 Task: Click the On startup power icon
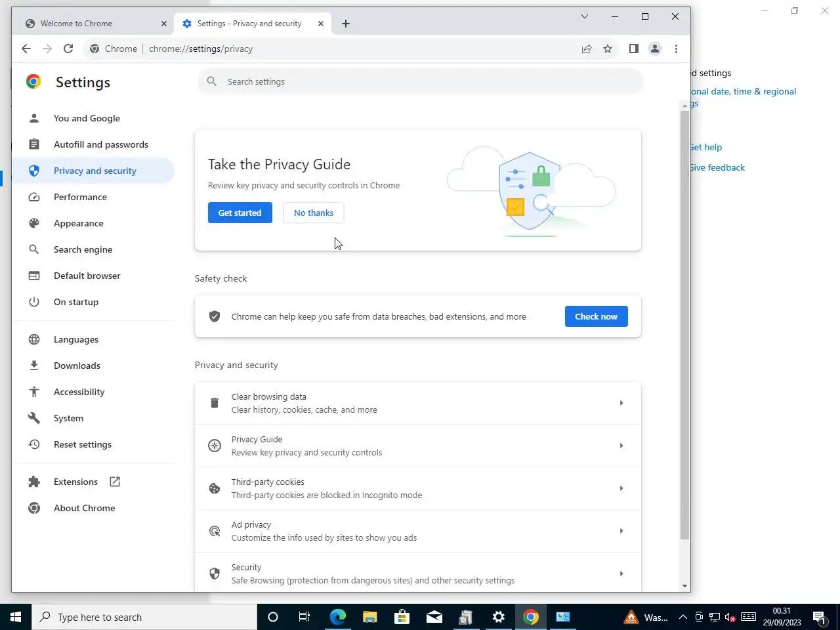pyautogui.click(x=34, y=302)
